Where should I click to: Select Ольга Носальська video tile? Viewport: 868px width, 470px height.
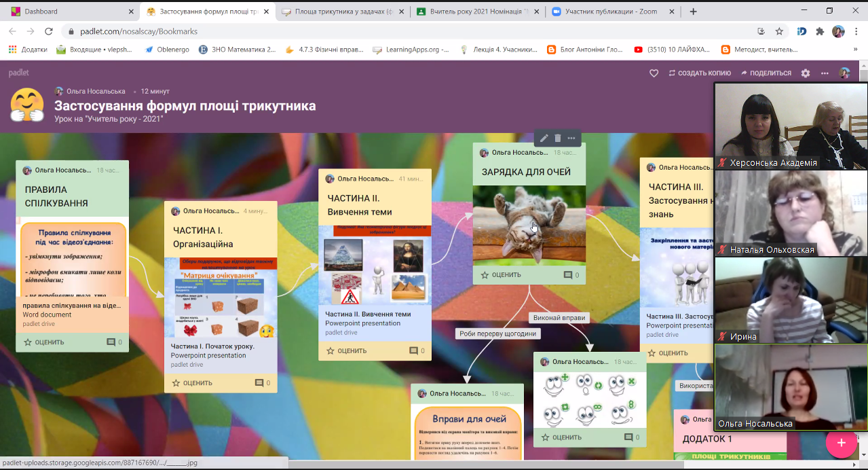791,387
